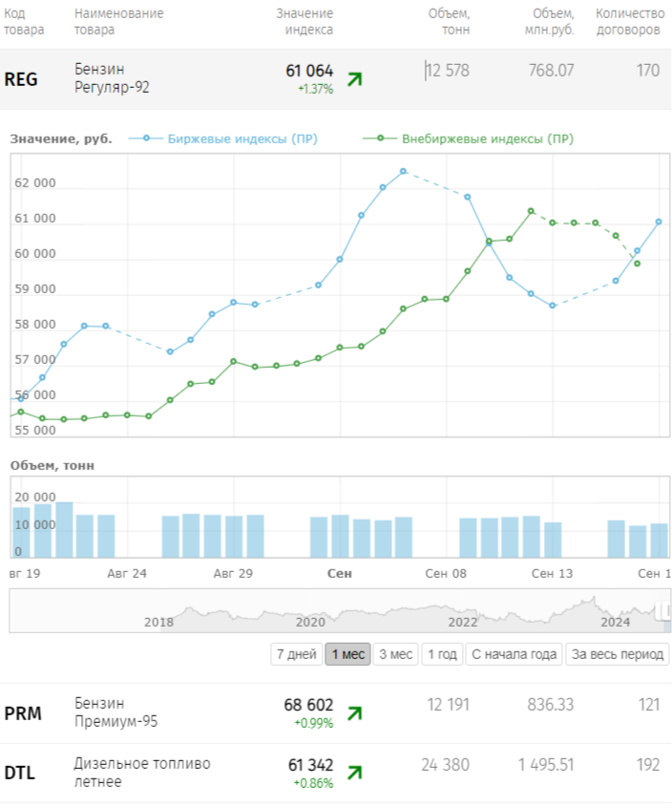Click the 62 000 axis label

35,183
